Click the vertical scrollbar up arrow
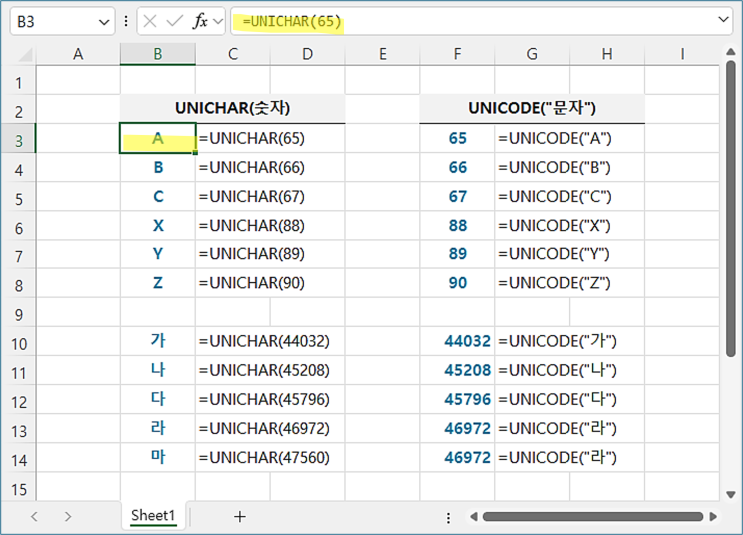 [731, 52]
